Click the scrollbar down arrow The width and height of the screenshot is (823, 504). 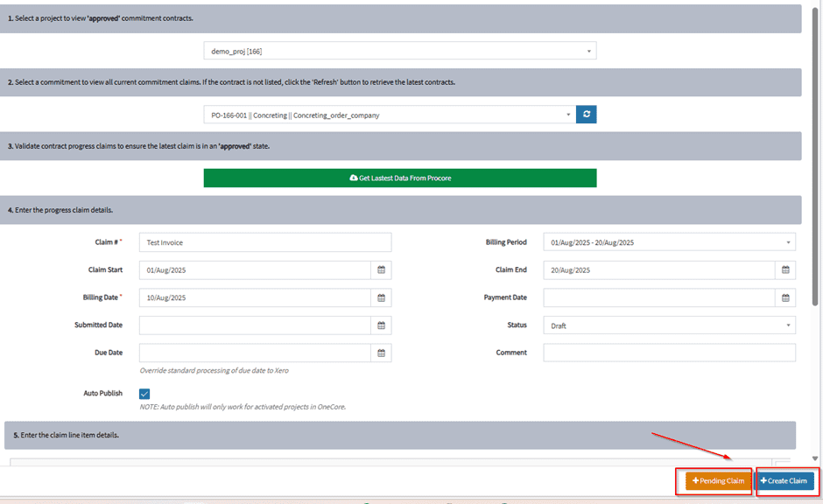pos(816,458)
